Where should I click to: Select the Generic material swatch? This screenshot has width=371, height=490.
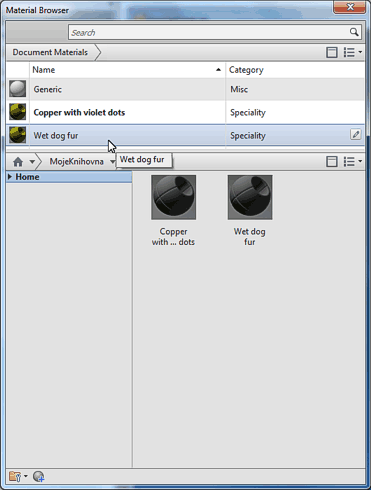[17, 89]
